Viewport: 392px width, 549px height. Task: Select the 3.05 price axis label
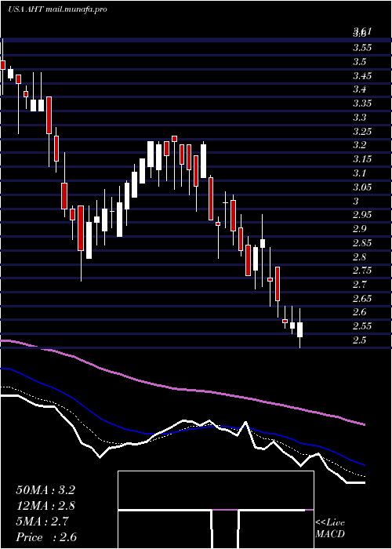pos(362,187)
